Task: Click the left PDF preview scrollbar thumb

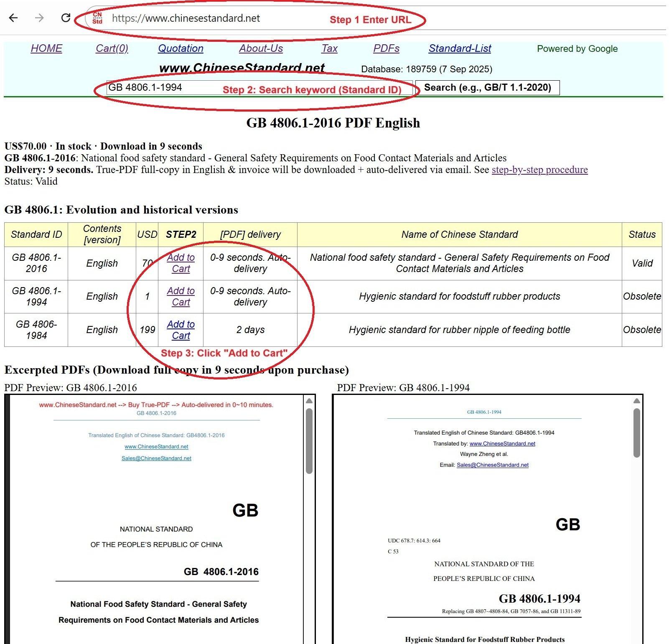Action: coord(309,441)
